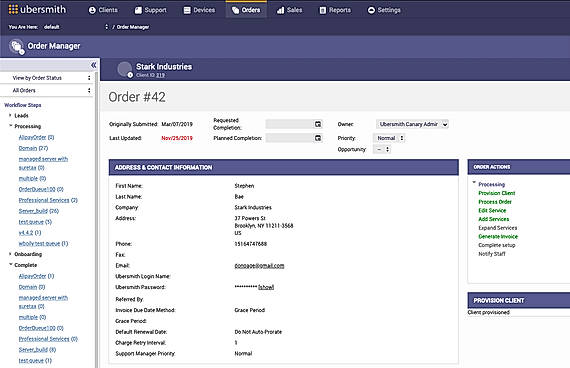Open Client ID 219 link
570x368 pixels.
point(160,75)
